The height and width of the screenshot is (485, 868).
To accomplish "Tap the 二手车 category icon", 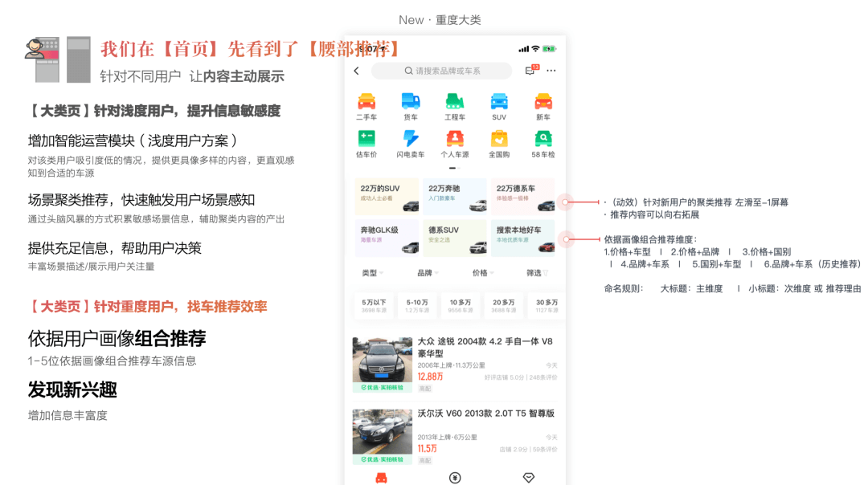I will coord(366,102).
